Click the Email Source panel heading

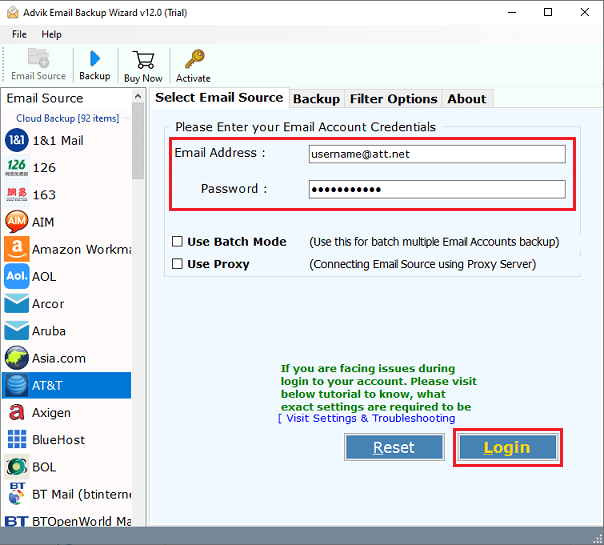point(45,98)
